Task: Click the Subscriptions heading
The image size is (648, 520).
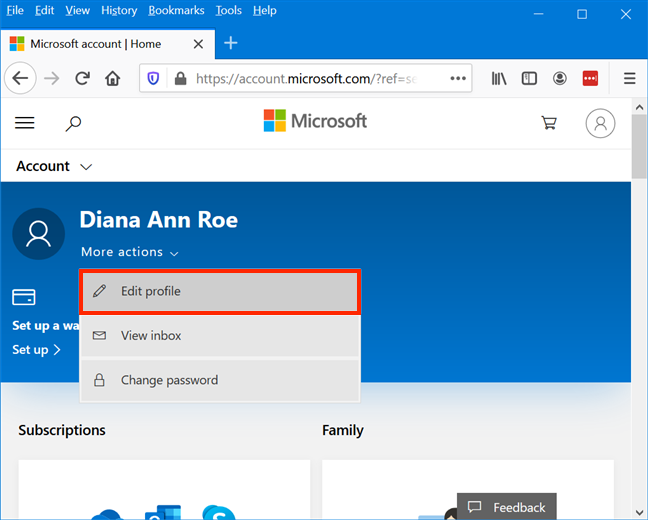Action: (62, 430)
